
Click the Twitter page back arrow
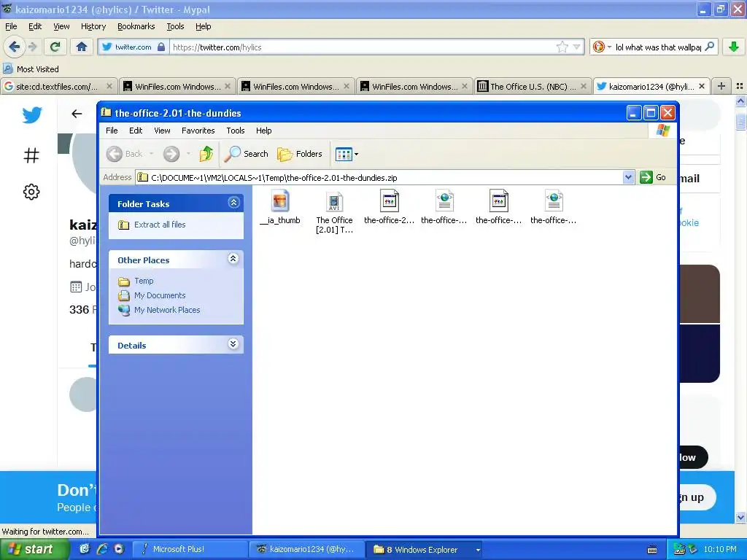click(x=77, y=113)
